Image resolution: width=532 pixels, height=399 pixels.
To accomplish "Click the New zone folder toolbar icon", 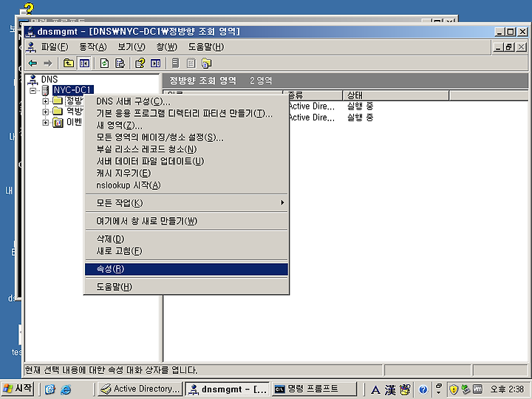I will click(206, 63).
